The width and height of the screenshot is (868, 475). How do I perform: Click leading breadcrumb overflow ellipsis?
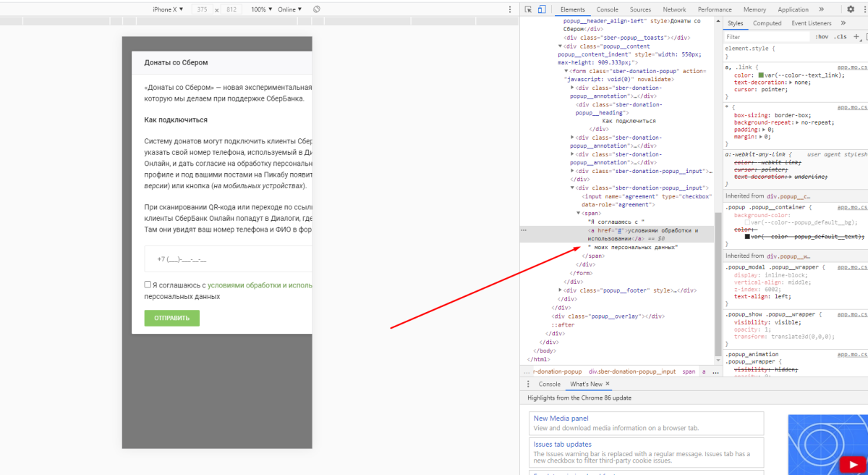527,371
